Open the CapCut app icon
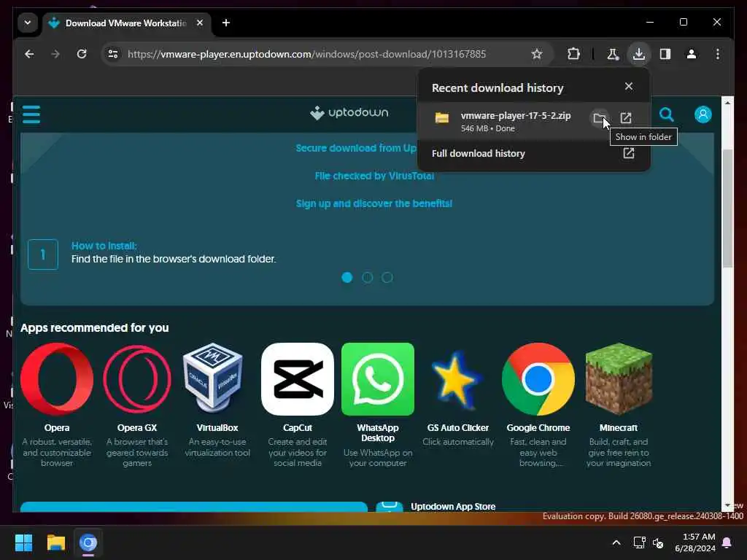The image size is (747, 560). 298,379
